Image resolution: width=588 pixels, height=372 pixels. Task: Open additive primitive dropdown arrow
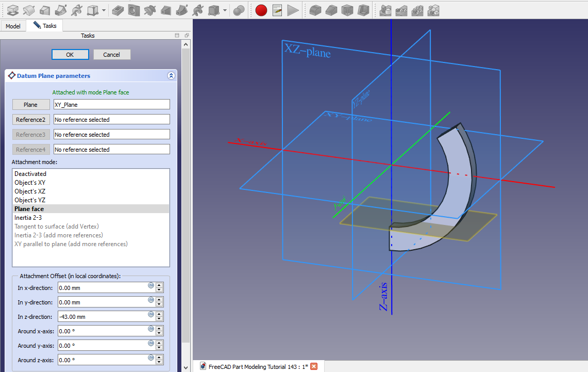[104, 10]
